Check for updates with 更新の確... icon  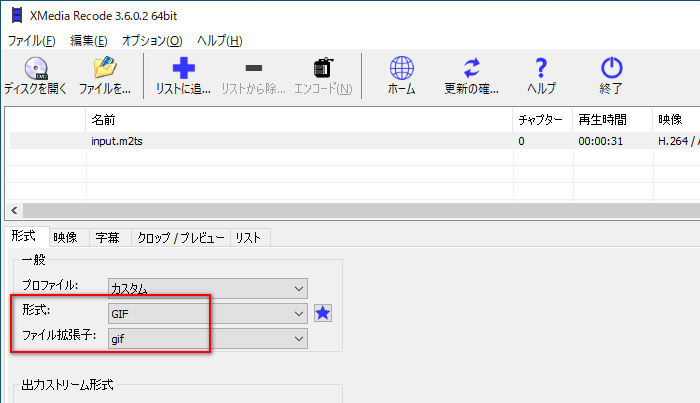click(471, 68)
